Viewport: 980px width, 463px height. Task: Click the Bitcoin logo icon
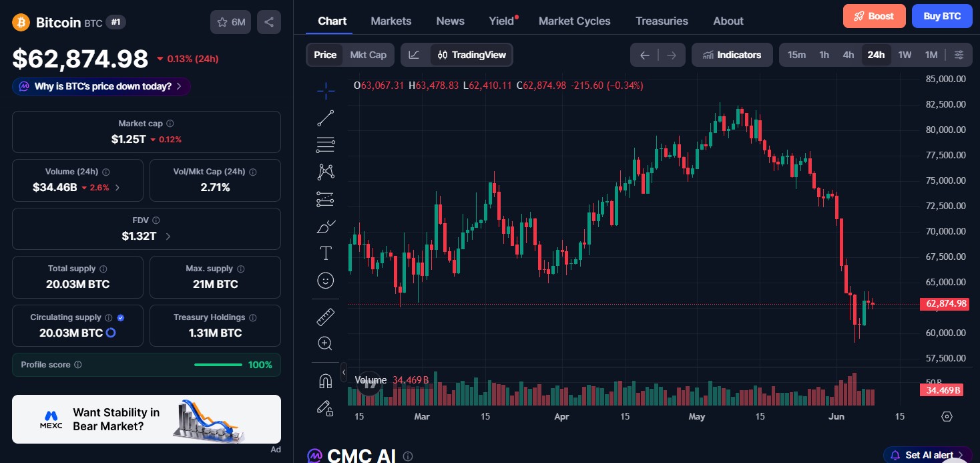21,23
